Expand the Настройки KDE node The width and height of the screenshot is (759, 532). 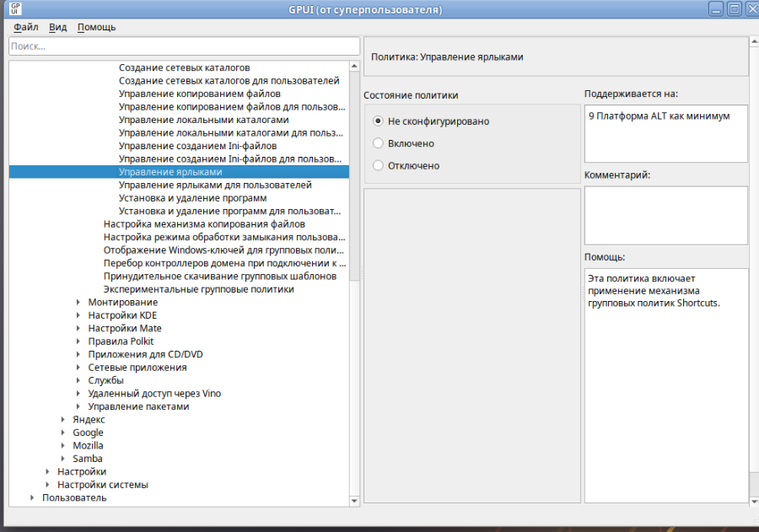(x=78, y=315)
